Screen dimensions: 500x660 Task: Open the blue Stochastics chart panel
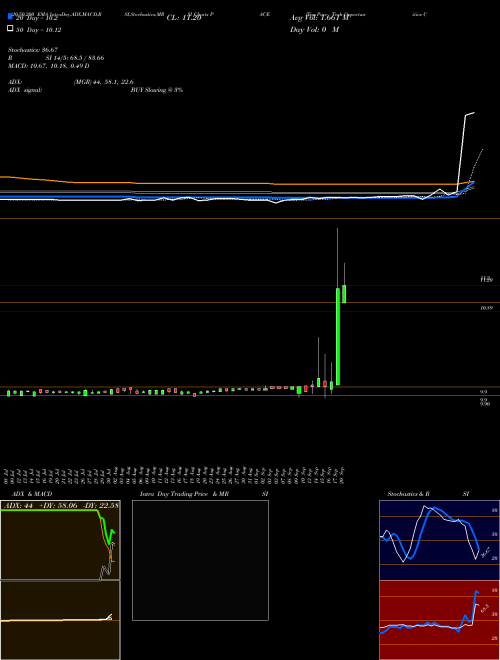(439, 540)
